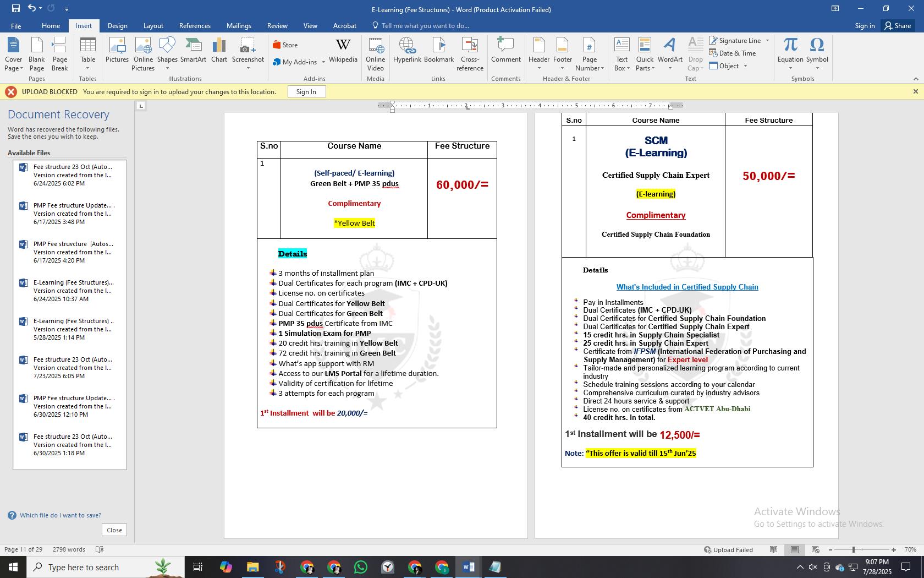Open WhatsApp from the taskbar
Viewport: 924px width, 578px height.
point(361,567)
